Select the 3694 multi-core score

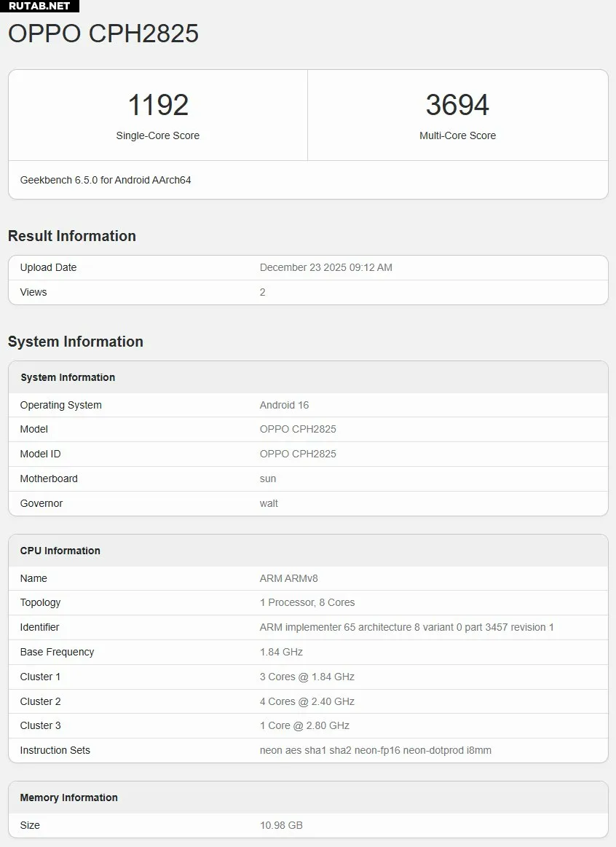457,105
